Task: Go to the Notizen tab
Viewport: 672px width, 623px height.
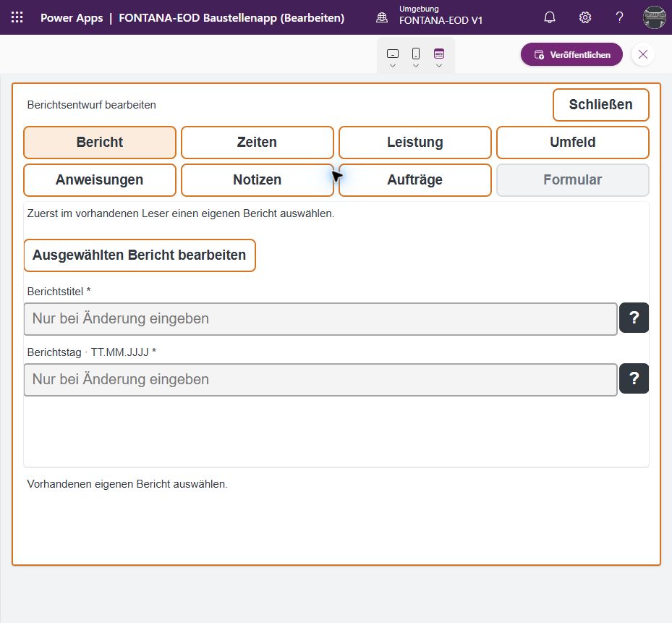Action: (257, 180)
